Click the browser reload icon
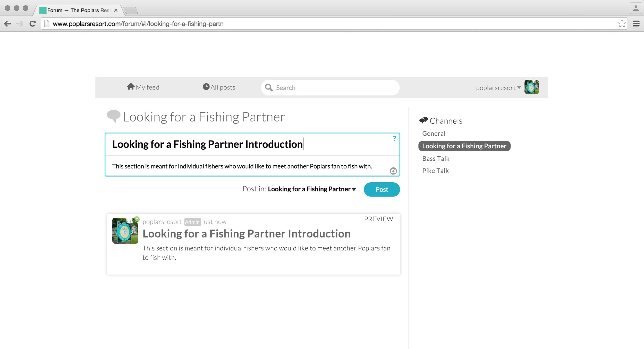 point(32,24)
